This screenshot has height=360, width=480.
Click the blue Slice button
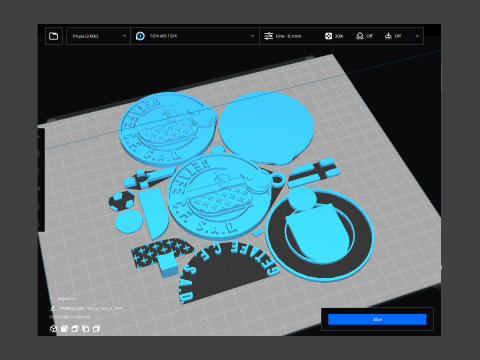[x=377, y=319]
